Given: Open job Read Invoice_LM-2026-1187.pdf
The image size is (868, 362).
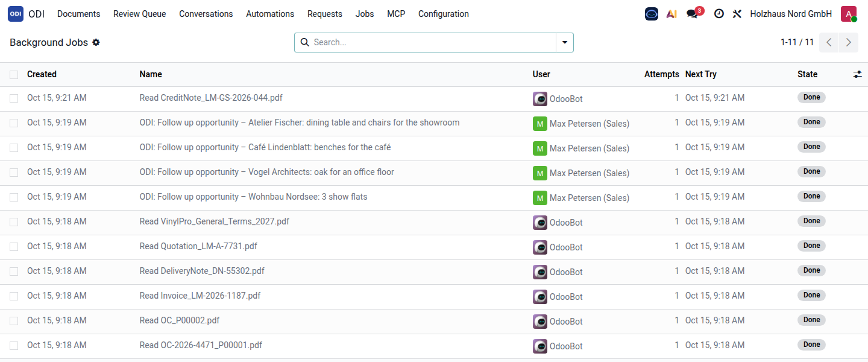Looking at the screenshot, I should pyautogui.click(x=200, y=296).
